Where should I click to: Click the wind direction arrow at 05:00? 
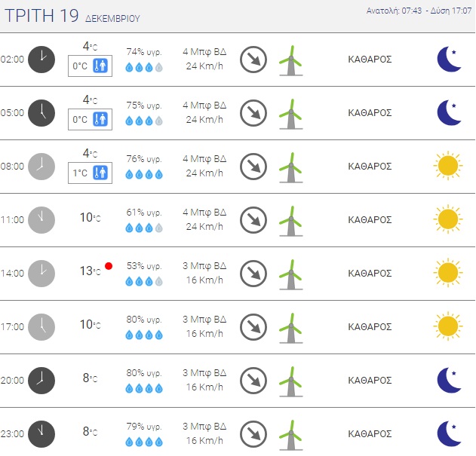(x=253, y=113)
